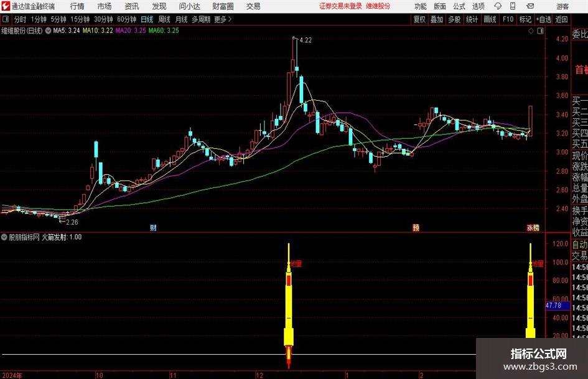Viewport: 588px width, 379px height.
Task: Switch to 5分钟 period tab
Action: pyautogui.click(x=58, y=19)
